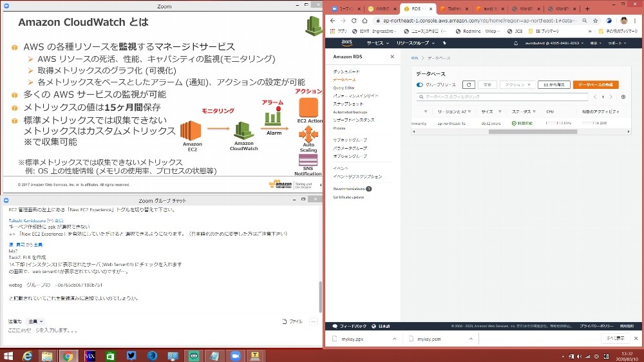Open ダッシュボード in RDS sidebar
The height and width of the screenshot is (362, 644).
point(346,71)
